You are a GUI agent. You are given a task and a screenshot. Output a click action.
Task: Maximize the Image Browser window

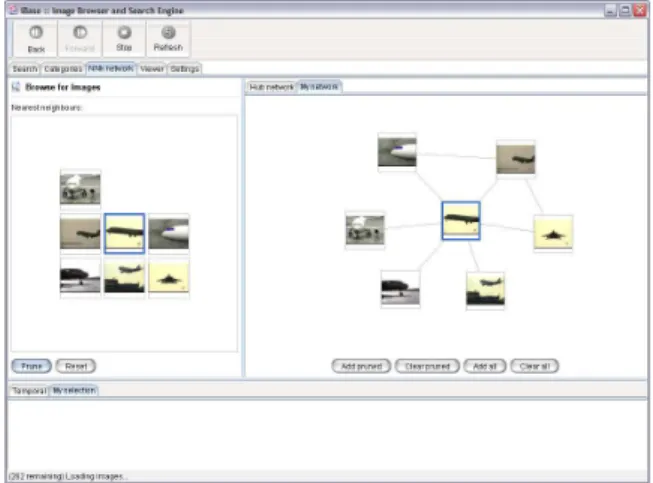(x=625, y=10)
